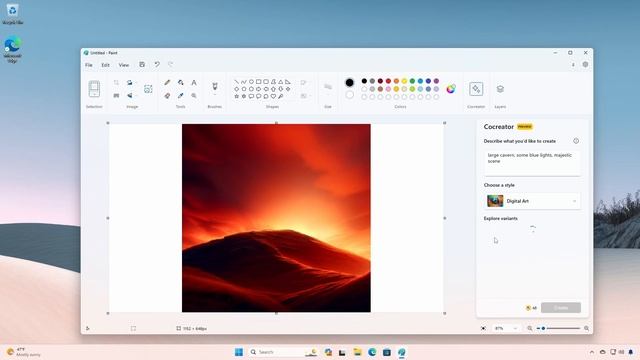
Task: Click the Zoom in magnifier icon
Action: 587,328
